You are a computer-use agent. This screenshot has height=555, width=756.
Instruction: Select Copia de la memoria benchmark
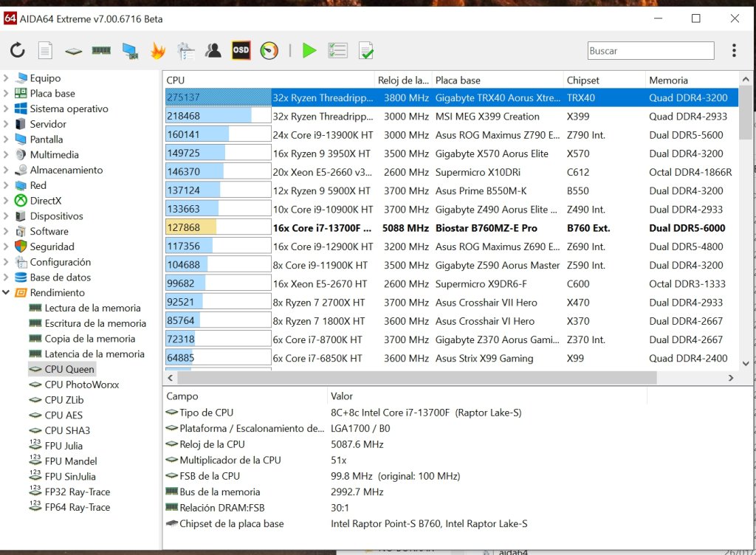[x=89, y=339]
